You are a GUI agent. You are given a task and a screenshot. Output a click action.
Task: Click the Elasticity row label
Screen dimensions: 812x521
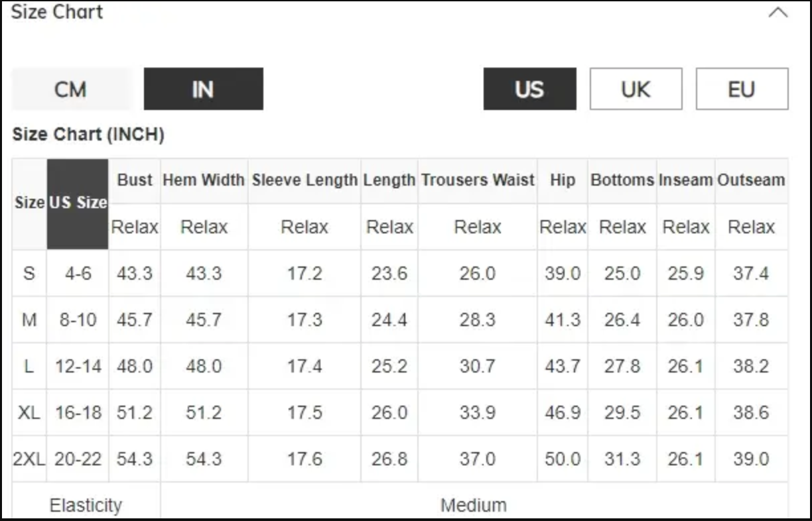(x=86, y=505)
